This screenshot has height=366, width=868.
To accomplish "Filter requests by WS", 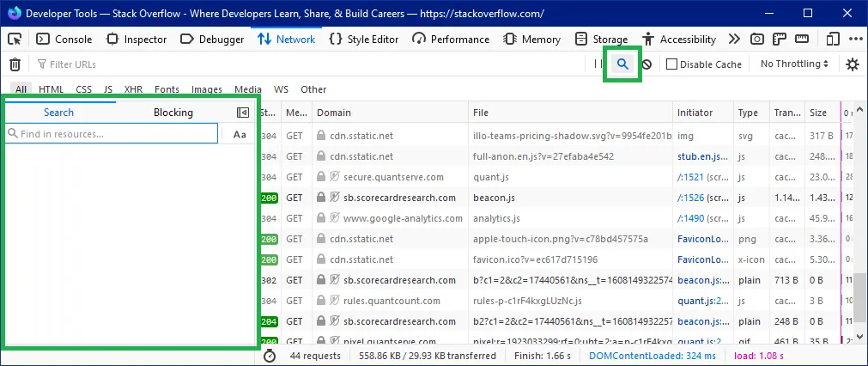I will click(x=281, y=89).
